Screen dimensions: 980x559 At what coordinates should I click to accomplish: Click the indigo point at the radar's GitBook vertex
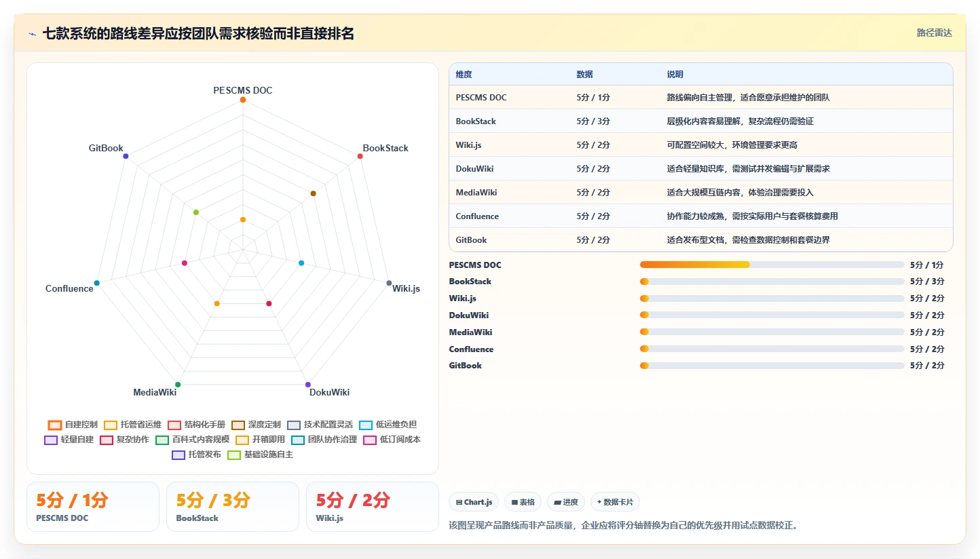(126, 156)
